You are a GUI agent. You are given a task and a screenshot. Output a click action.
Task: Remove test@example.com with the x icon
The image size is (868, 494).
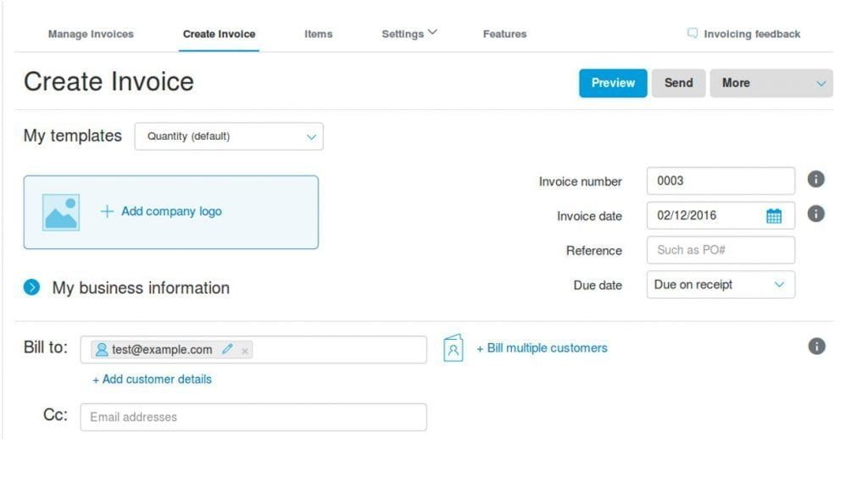point(245,350)
